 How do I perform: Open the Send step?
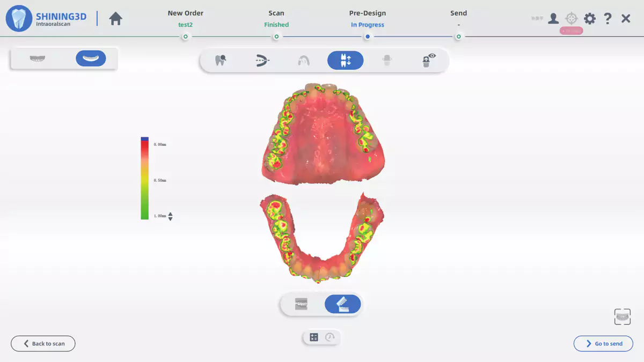[x=458, y=13]
